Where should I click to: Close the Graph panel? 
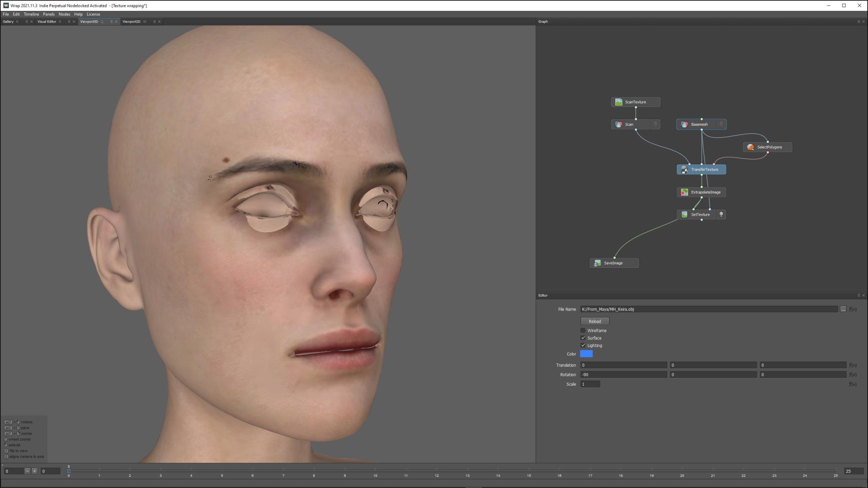863,22
